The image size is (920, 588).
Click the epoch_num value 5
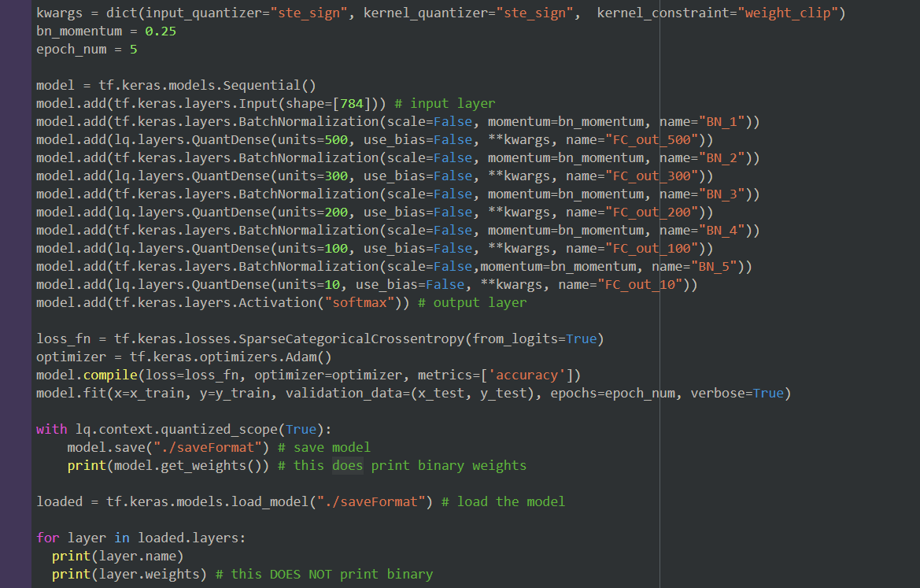[133, 50]
